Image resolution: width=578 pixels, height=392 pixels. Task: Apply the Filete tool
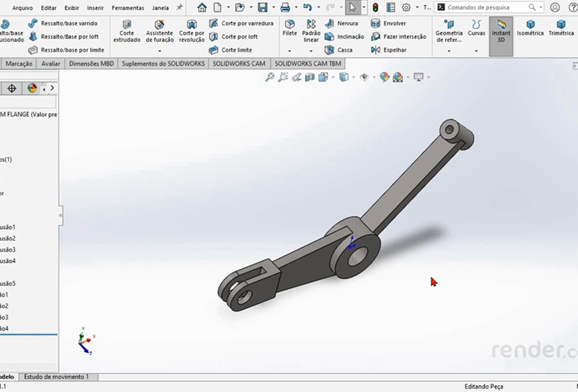[290, 28]
